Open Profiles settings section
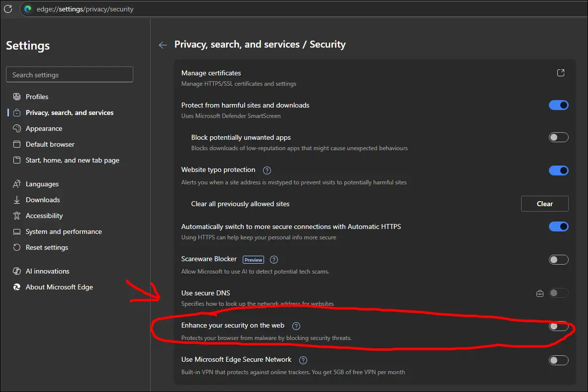This screenshot has width=588, height=392. coord(37,97)
